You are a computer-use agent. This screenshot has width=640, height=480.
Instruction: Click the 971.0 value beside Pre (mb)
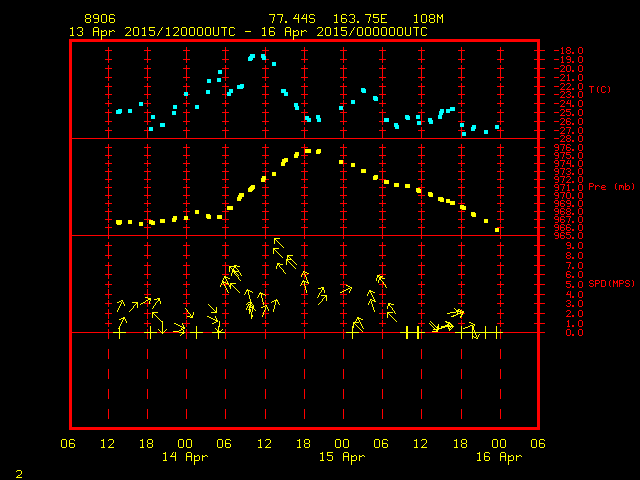(568, 188)
